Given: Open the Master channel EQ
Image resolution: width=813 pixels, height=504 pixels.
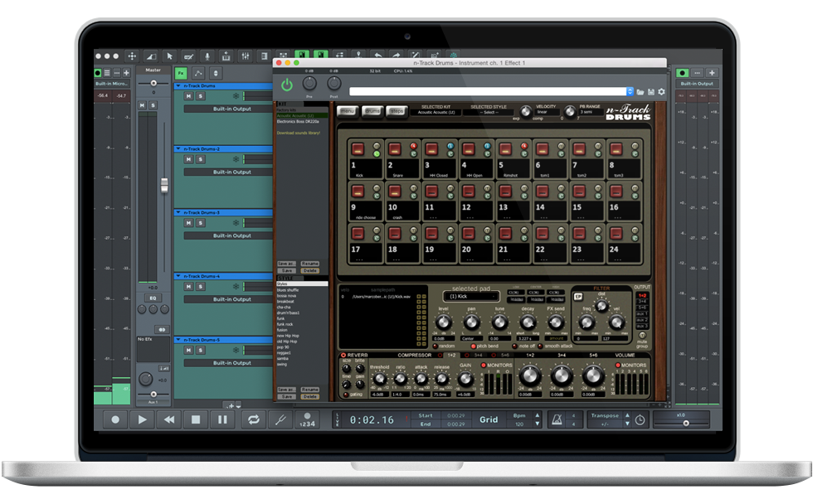Looking at the screenshot, I should 153,298.
